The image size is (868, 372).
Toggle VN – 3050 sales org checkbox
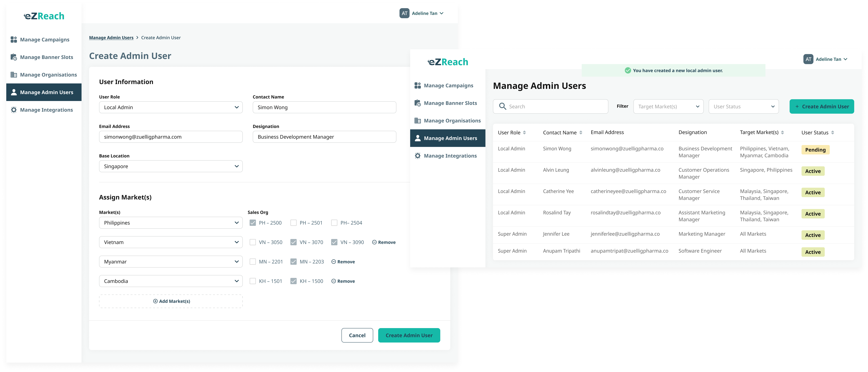click(253, 242)
